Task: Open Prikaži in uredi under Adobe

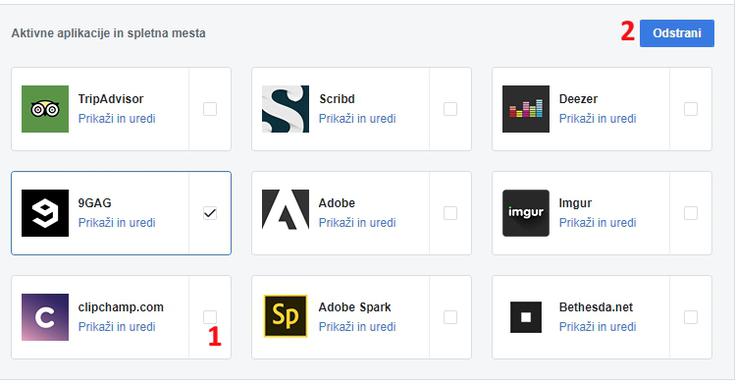Action: (x=357, y=223)
